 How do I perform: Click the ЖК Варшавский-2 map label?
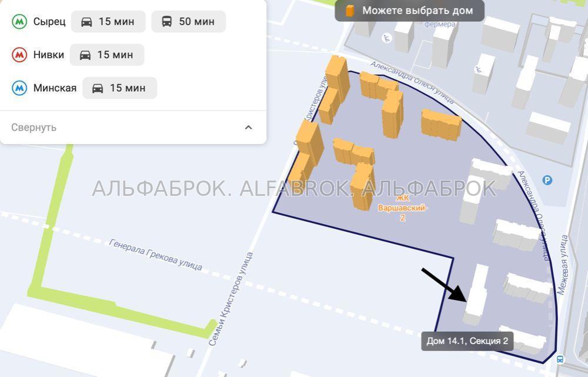[x=402, y=208]
